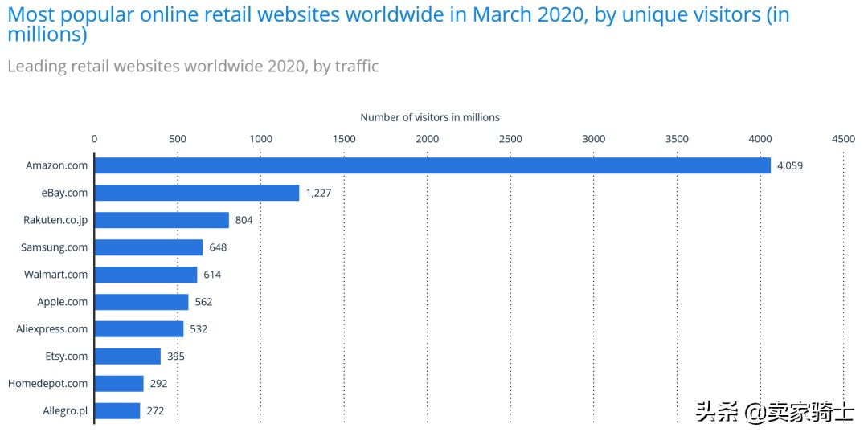Image resolution: width=868 pixels, height=436 pixels.
Task: Click the value label '804'
Action: [x=244, y=220]
